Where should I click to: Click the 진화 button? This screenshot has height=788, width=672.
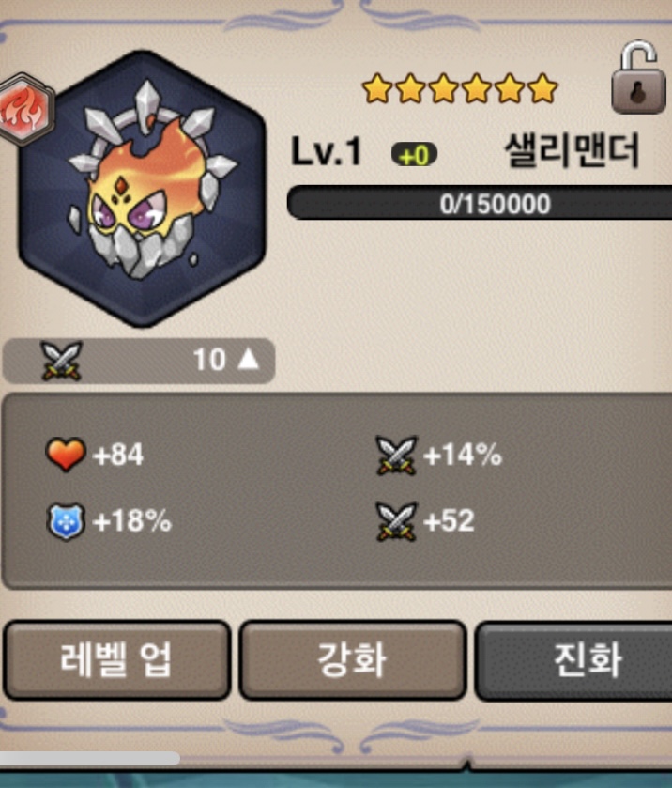tap(574, 660)
